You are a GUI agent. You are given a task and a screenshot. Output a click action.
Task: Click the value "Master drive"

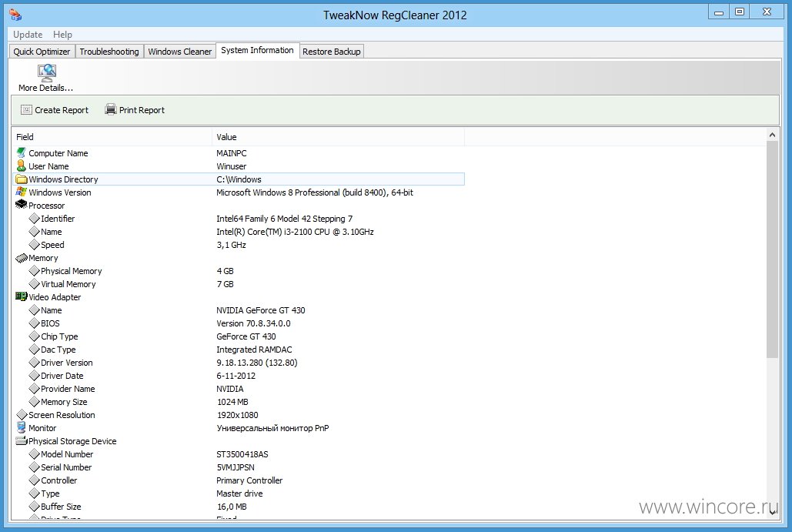tap(239, 494)
